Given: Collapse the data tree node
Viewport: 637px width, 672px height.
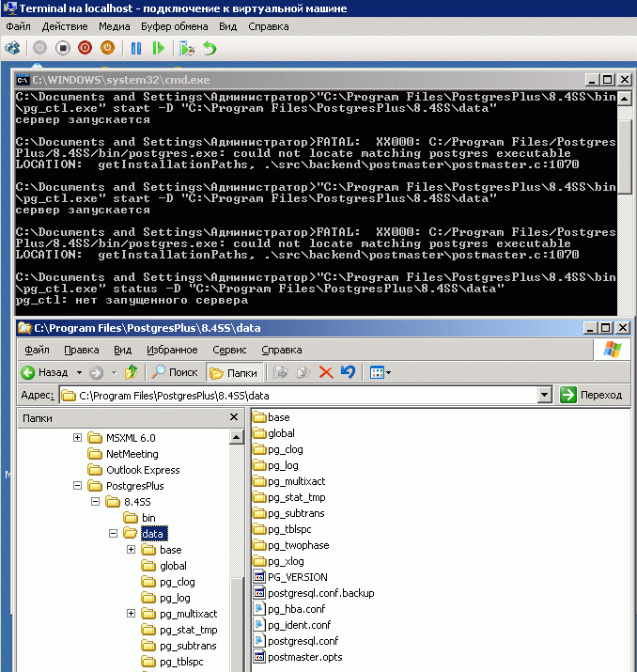Looking at the screenshot, I should pos(113,534).
